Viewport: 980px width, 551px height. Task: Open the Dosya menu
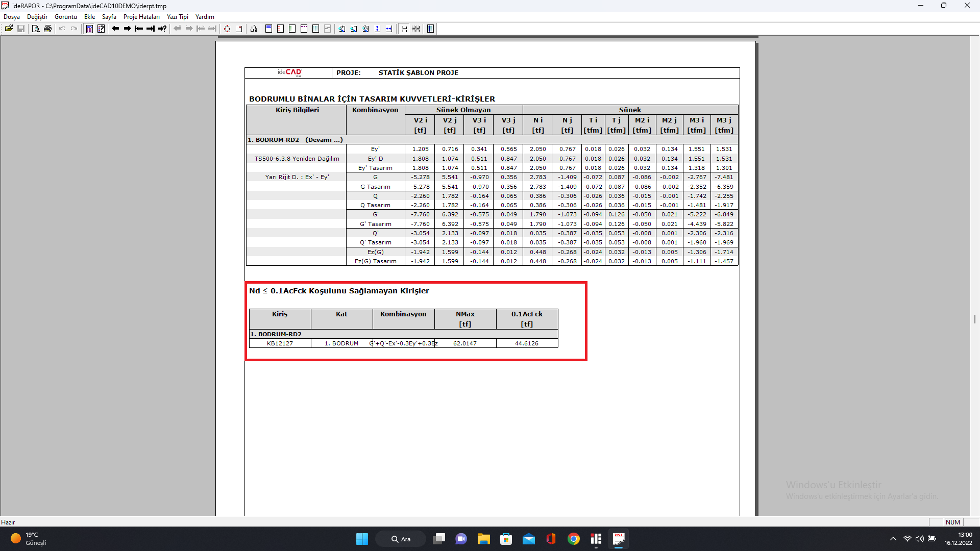tap(12, 17)
